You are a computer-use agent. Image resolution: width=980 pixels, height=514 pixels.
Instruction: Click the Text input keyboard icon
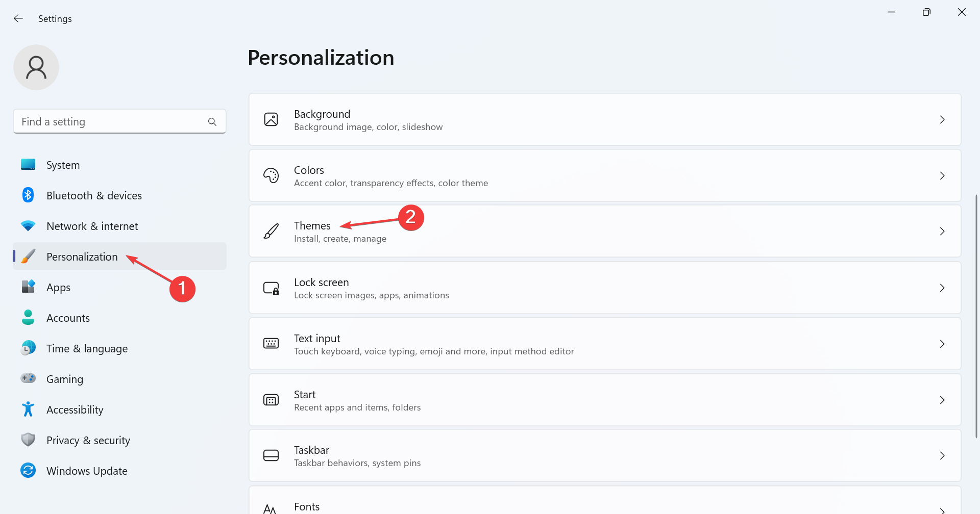click(271, 344)
